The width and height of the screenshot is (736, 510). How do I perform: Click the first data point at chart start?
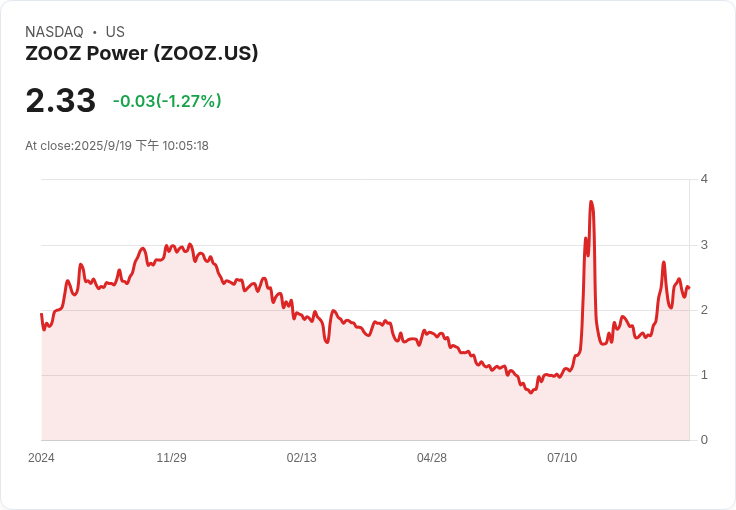tap(42, 313)
